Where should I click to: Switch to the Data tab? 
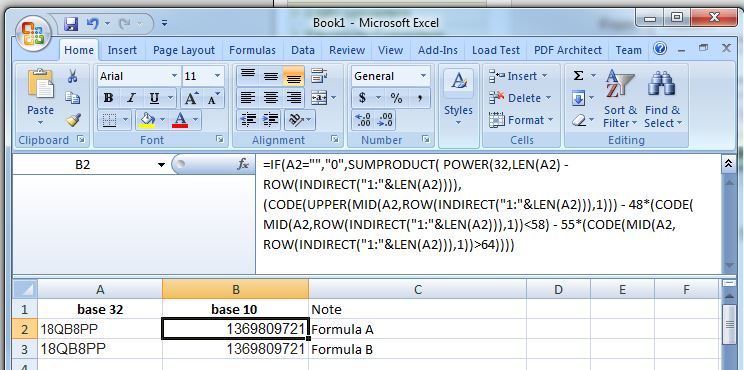tap(303, 50)
